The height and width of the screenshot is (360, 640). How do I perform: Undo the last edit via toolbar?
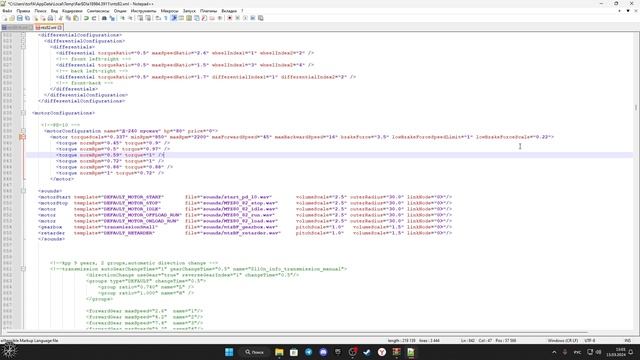click(86, 18)
